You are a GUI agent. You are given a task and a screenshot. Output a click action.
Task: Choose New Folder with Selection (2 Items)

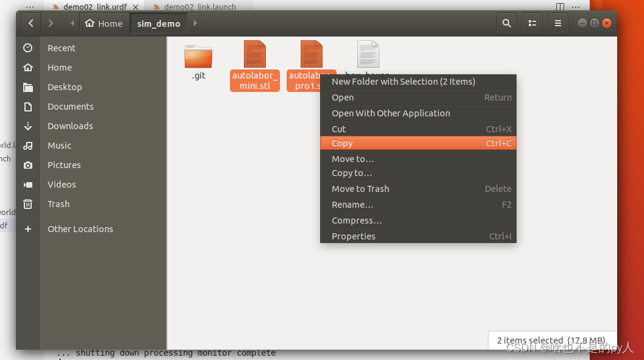[x=418, y=82]
